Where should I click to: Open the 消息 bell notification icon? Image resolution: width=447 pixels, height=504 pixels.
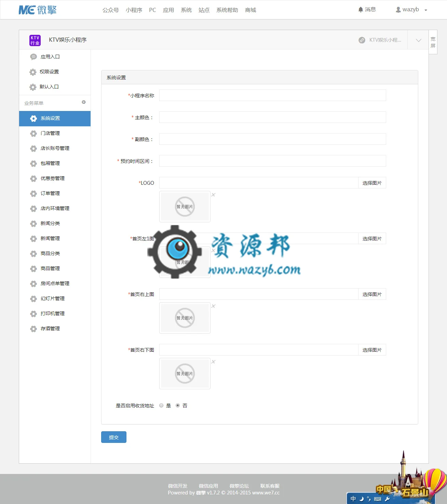[x=361, y=10]
